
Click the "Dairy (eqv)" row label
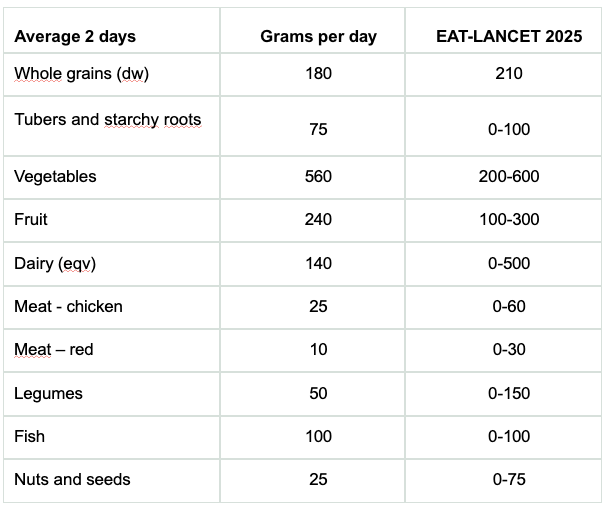(x=56, y=263)
